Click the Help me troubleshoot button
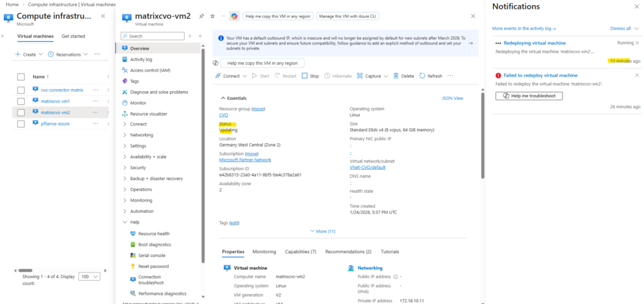 click(529, 95)
